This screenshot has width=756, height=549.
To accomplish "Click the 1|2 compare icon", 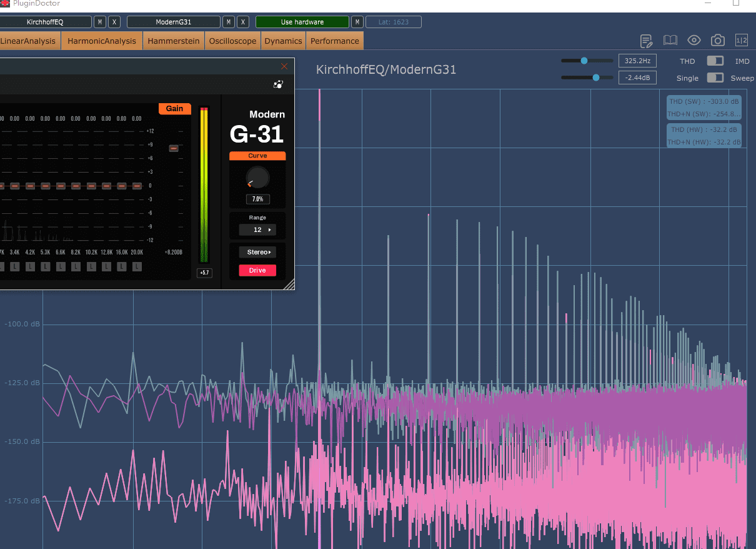I will [x=742, y=41].
